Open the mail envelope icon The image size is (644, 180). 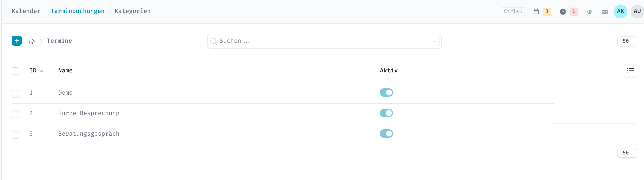(604, 12)
